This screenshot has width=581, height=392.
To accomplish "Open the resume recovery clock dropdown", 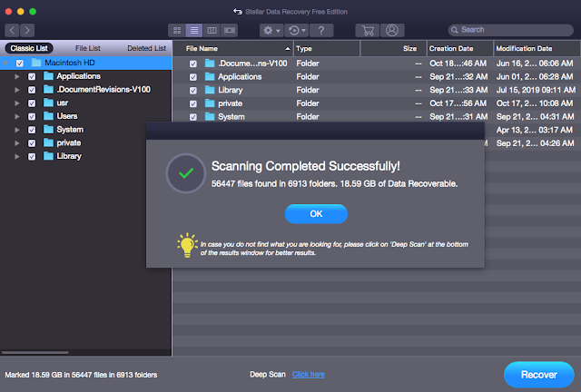I will [299, 30].
